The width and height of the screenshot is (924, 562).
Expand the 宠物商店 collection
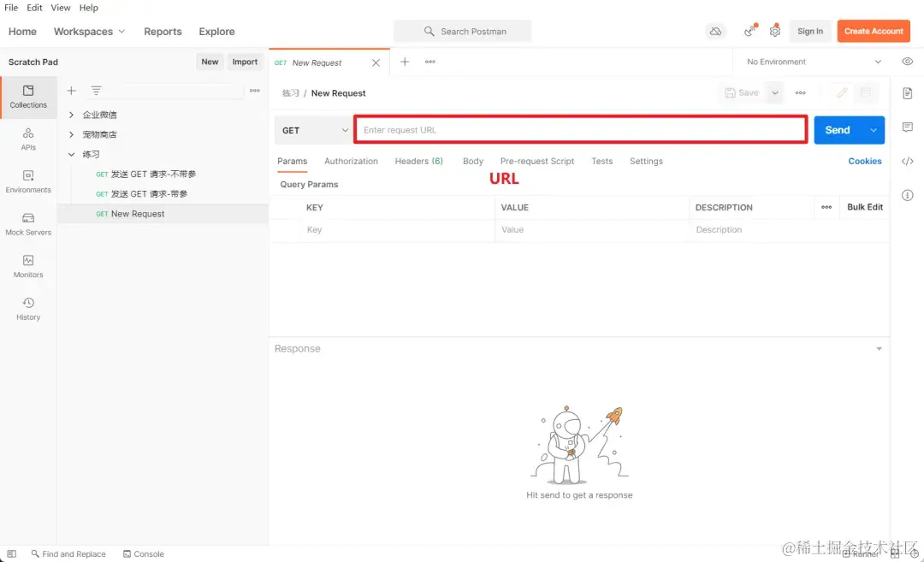click(x=71, y=134)
